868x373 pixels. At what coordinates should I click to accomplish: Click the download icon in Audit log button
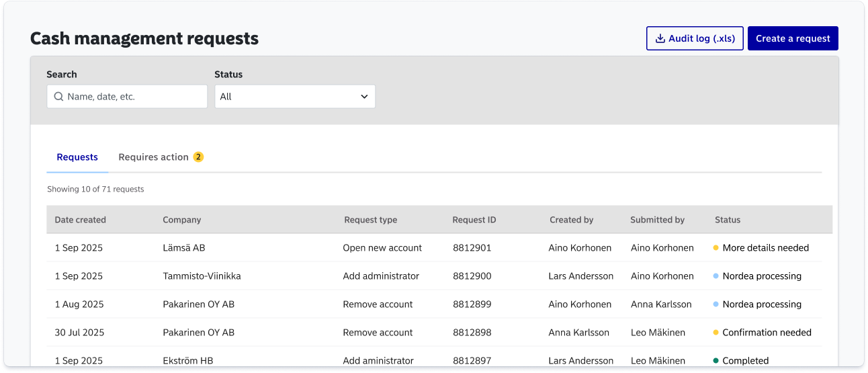click(660, 38)
